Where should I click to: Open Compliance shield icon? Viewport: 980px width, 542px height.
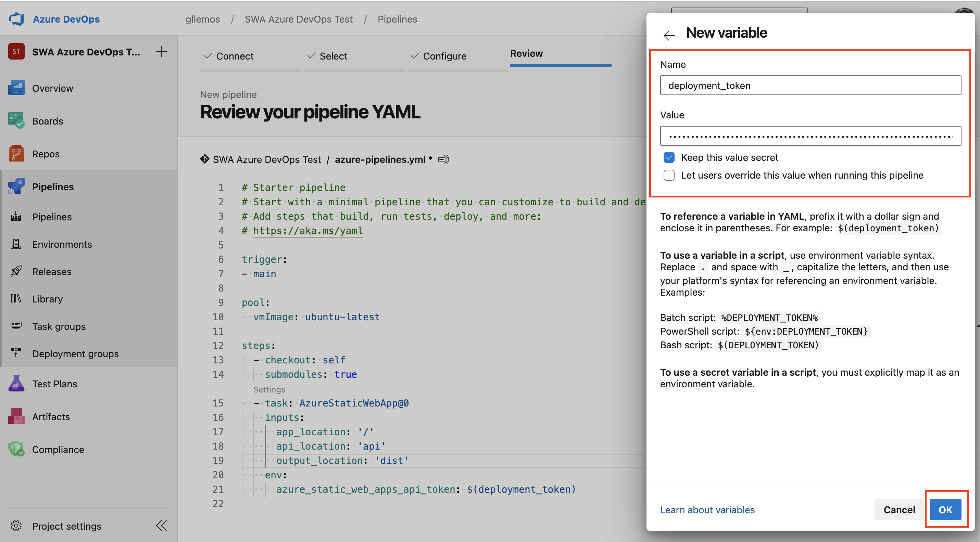[16, 449]
